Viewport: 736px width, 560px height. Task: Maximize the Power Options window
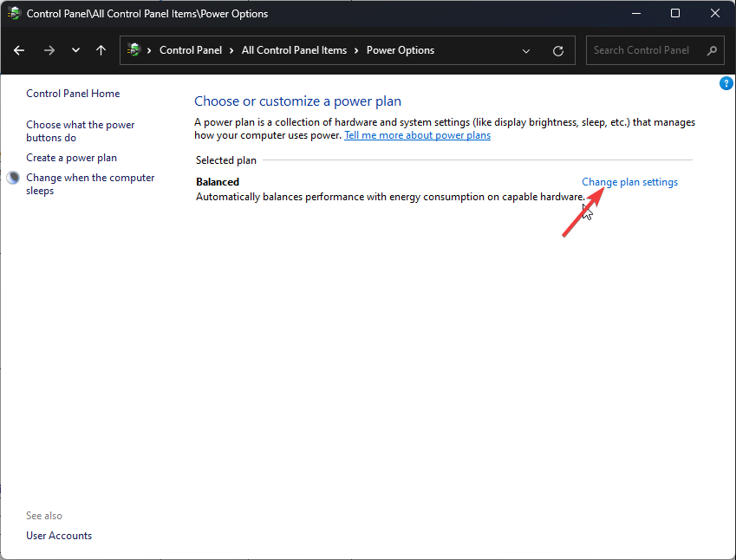coord(675,13)
